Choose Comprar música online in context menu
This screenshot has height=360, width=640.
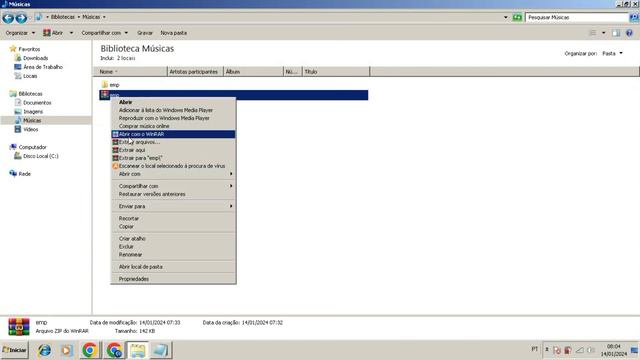click(173, 126)
